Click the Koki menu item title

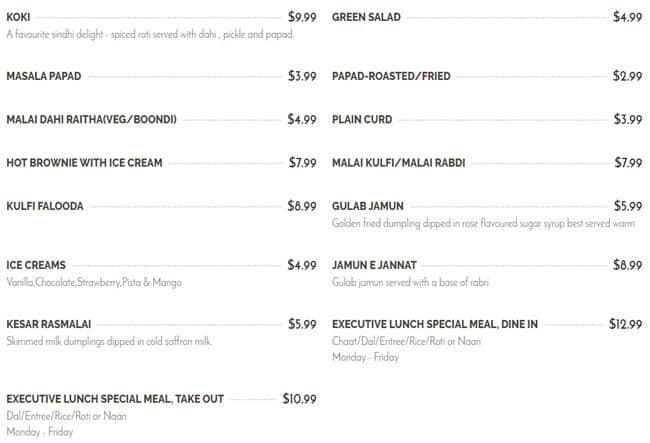(18, 17)
